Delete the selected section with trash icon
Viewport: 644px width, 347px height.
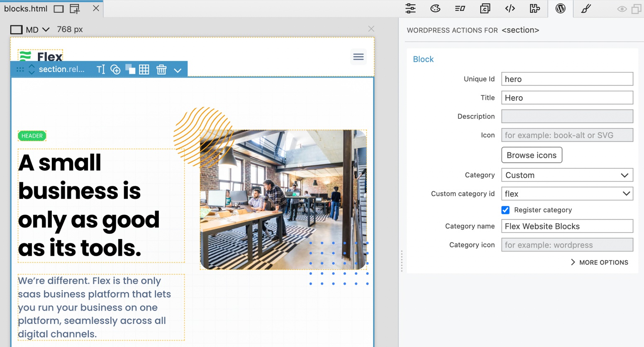pyautogui.click(x=161, y=69)
